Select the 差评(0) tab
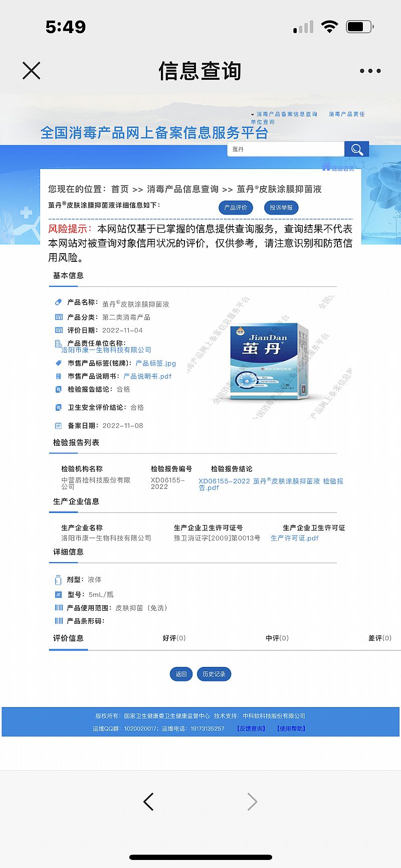401x868 pixels. (379, 638)
